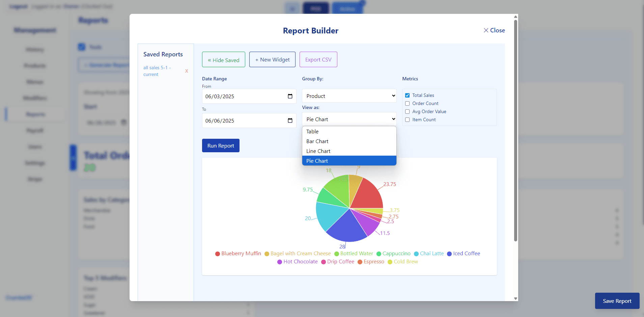Enable the Order Count metric
Screen dimensions: 644x317
pos(407,104)
